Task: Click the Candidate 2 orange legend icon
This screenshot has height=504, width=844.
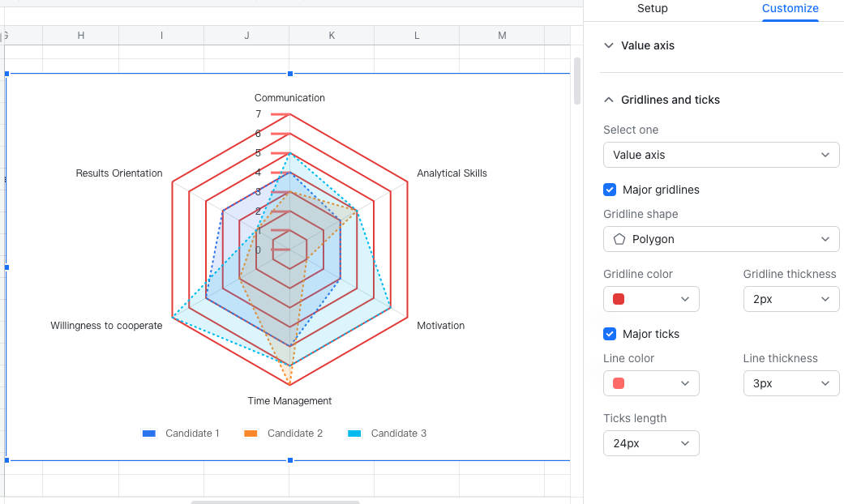Action: pos(251,434)
